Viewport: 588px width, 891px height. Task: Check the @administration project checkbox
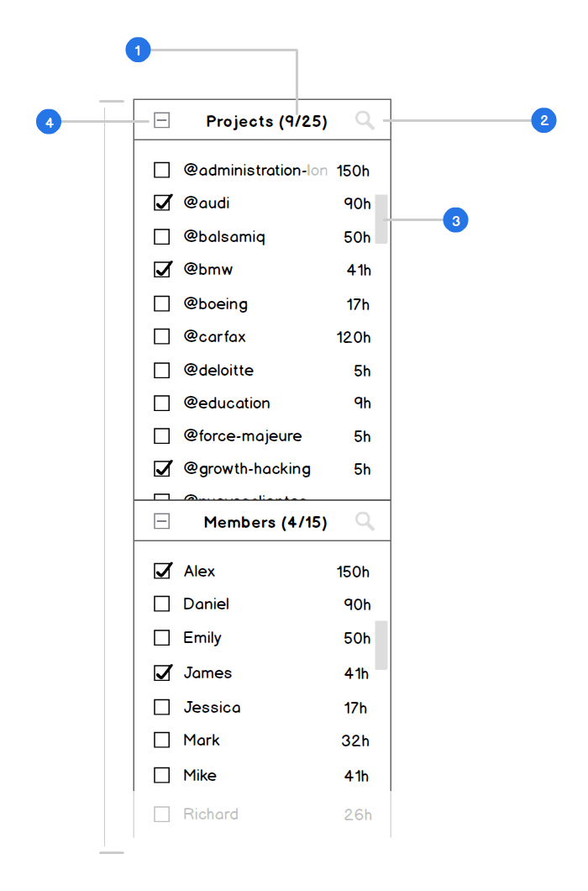click(x=162, y=170)
